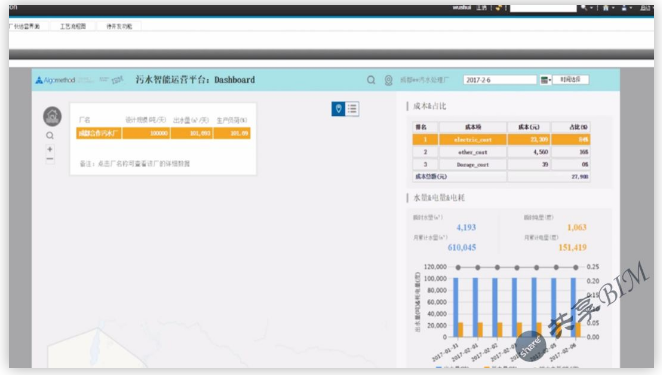Image resolution: width=662 pixels, height=375 pixels.
Task: Click the yellow notification icon in top bar
Action: [499, 8]
